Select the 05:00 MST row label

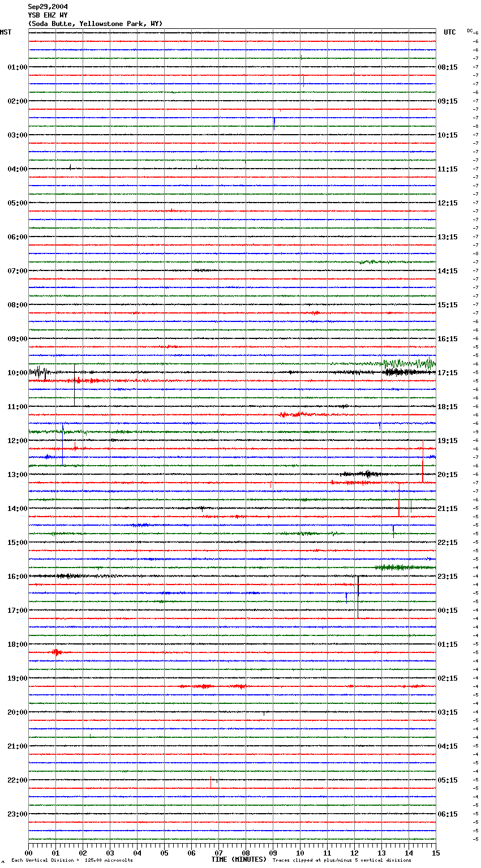(x=18, y=203)
